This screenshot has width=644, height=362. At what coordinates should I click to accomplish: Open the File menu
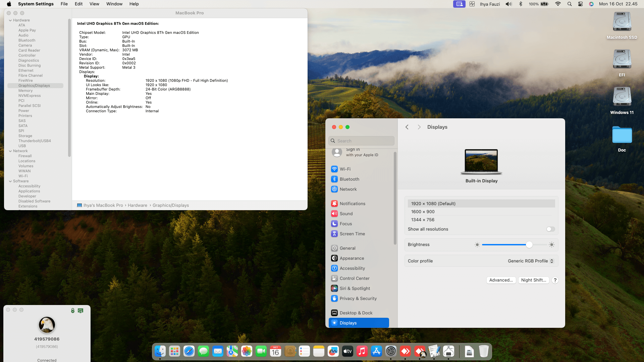tap(64, 4)
